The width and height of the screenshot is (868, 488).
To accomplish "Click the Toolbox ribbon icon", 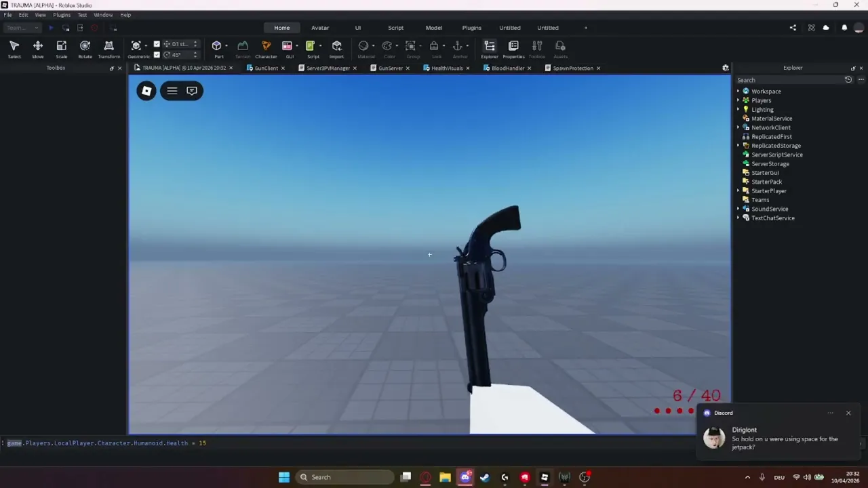I will tap(537, 46).
